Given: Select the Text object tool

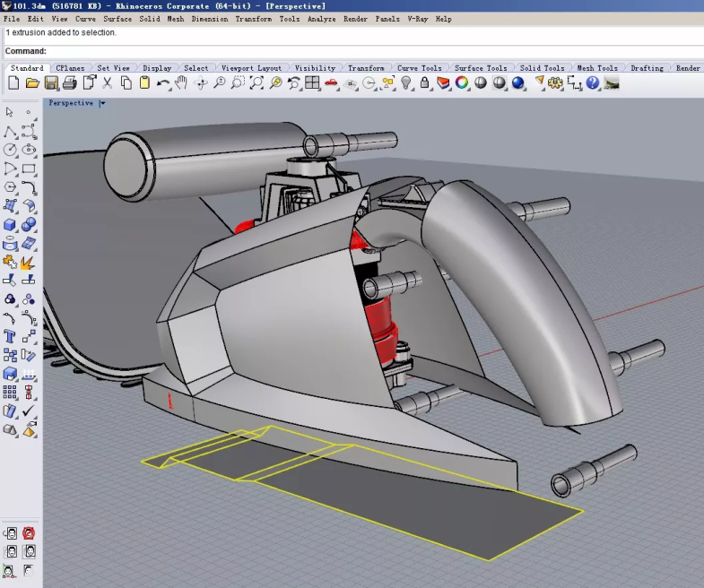Looking at the screenshot, I should tap(10, 337).
